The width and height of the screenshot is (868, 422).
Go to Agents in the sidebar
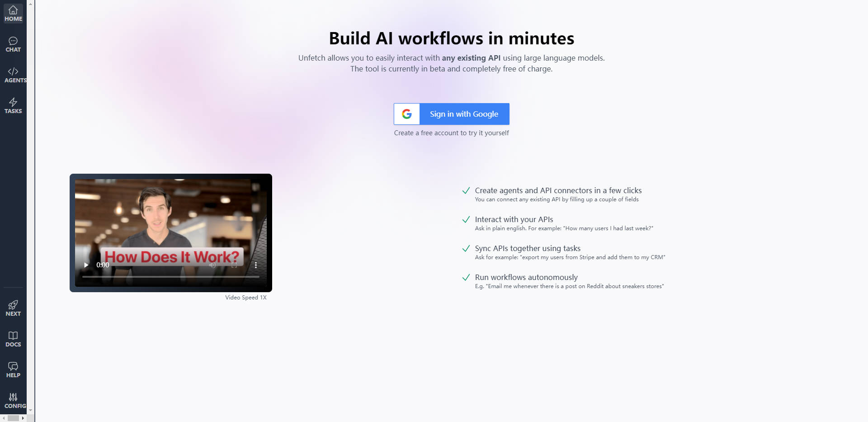point(13,75)
